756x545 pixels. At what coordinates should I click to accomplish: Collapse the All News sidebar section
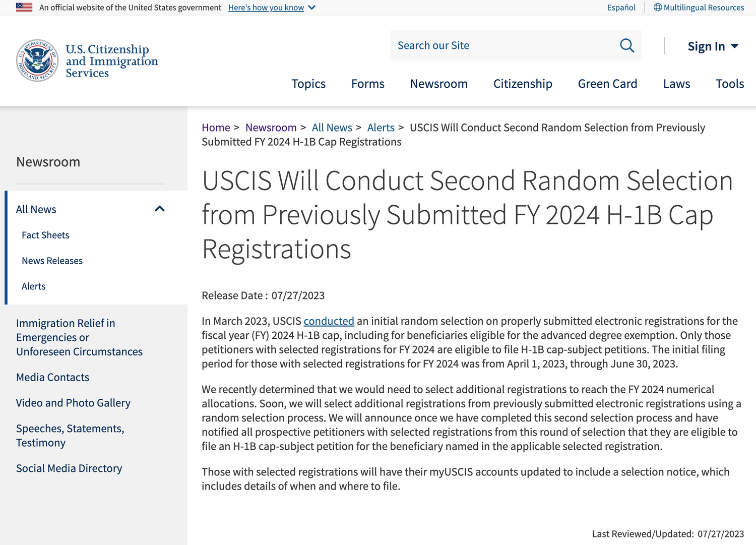(160, 209)
